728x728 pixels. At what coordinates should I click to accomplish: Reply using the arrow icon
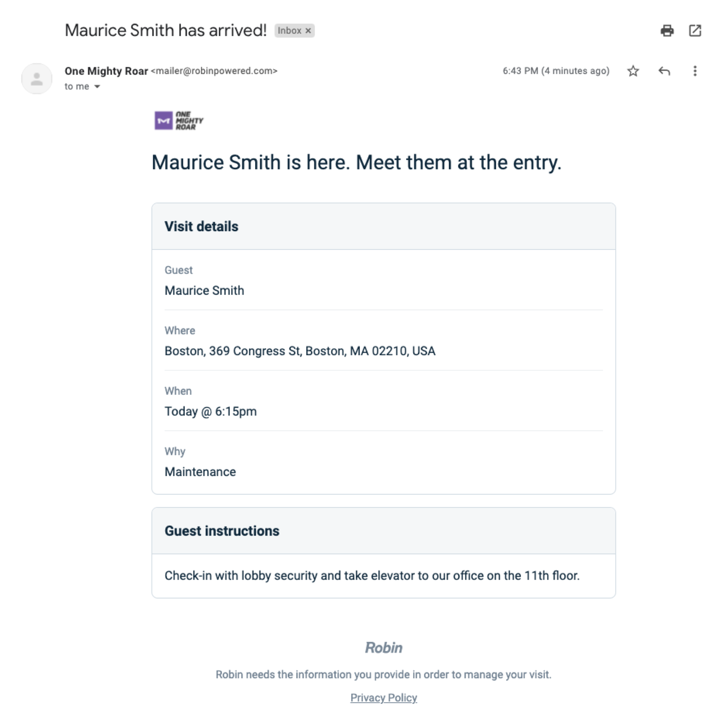[x=664, y=71]
